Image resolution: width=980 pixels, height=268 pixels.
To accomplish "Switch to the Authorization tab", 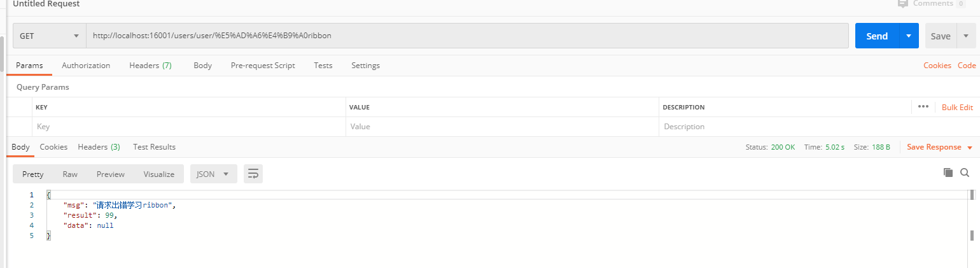I will pyautogui.click(x=86, y=66).
